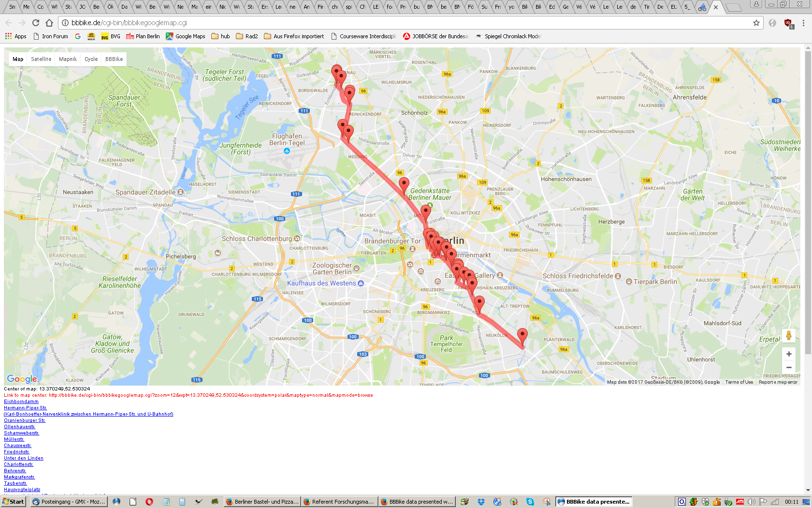Click the Schloss Friedrichsfelde landmark icon
Image resolution: width=812 pixels, height=508 pixels.
(618, 276)
